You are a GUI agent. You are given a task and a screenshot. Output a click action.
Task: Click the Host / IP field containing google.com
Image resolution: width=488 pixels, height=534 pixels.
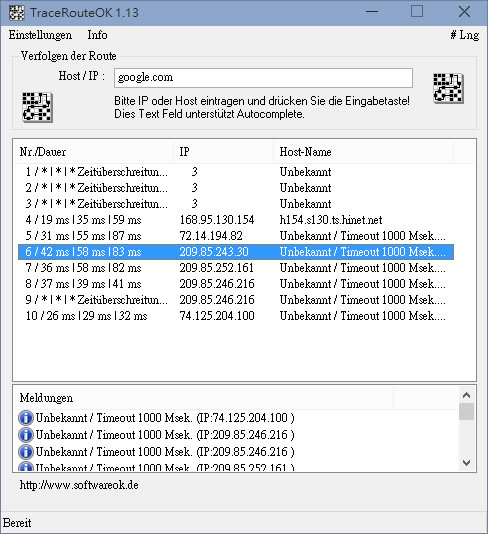(x=263, y=78)
